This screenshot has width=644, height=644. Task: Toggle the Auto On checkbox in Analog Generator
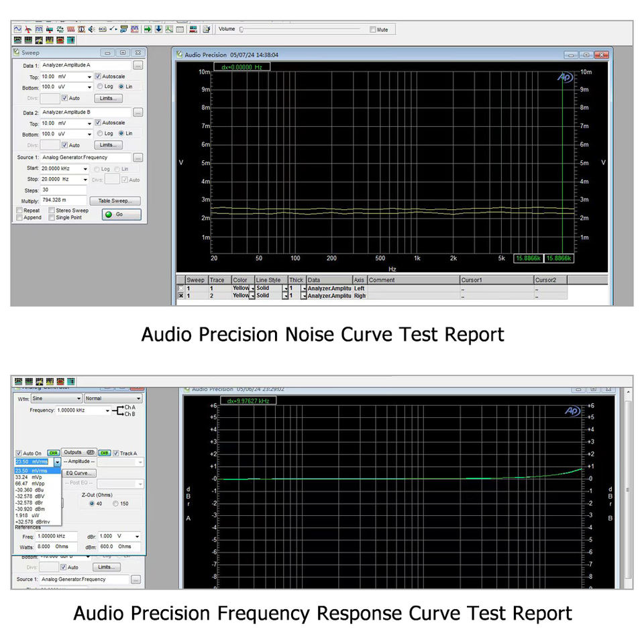(19, 453)
